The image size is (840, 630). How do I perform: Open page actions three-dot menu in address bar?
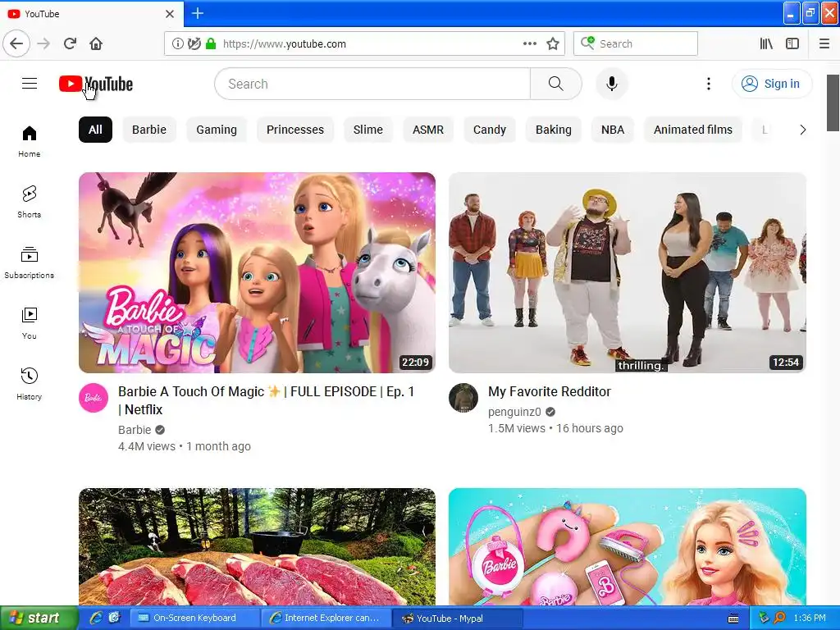click(529, 43)
